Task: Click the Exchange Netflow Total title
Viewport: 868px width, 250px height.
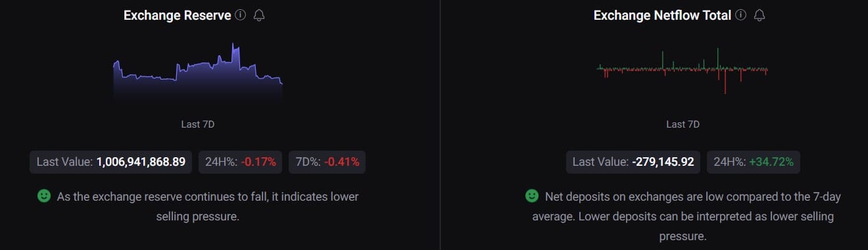Action: click(662, 15)
